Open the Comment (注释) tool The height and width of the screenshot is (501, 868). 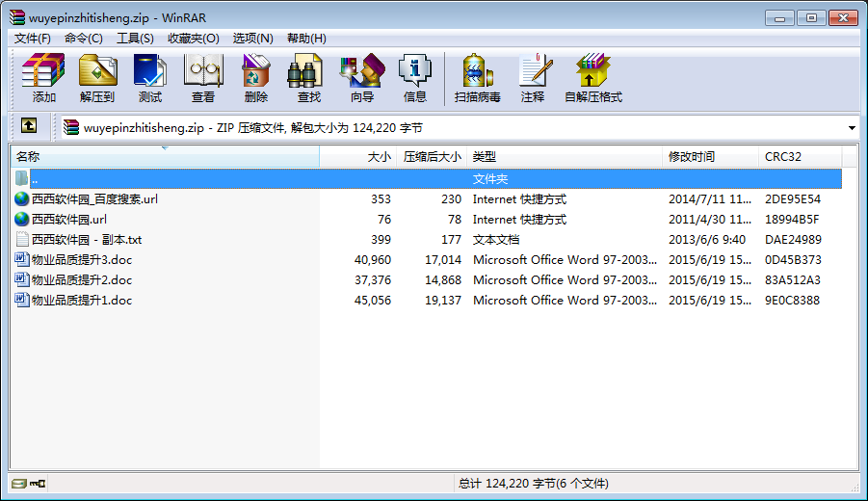(x=533, y=78)
